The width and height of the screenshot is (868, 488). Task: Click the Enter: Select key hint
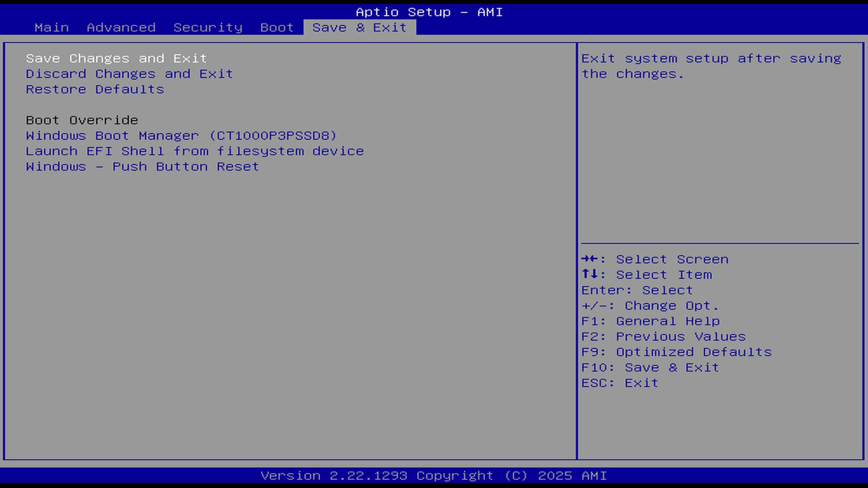[x=637, y=290]
